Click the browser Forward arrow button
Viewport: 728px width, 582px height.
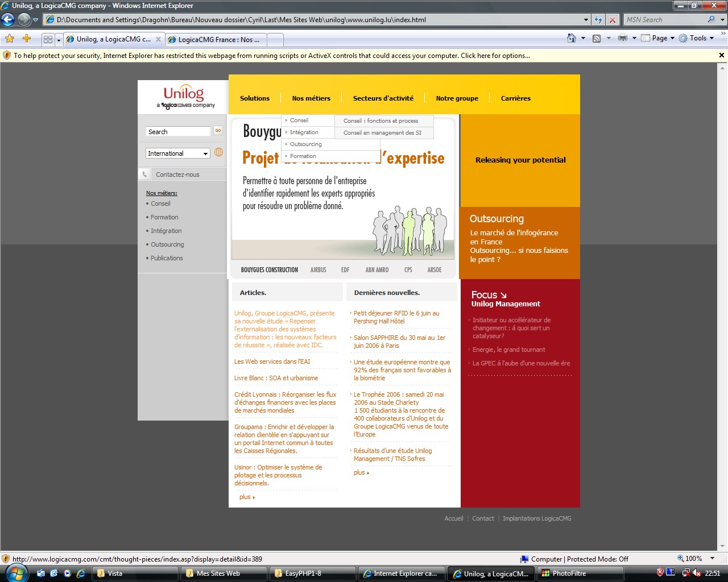point(23,20)
